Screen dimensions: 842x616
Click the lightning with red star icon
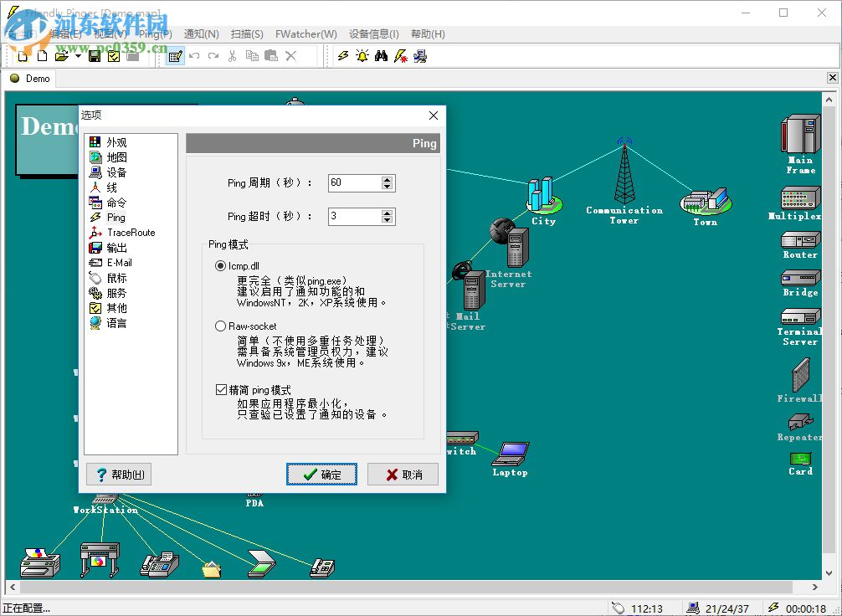401,56
